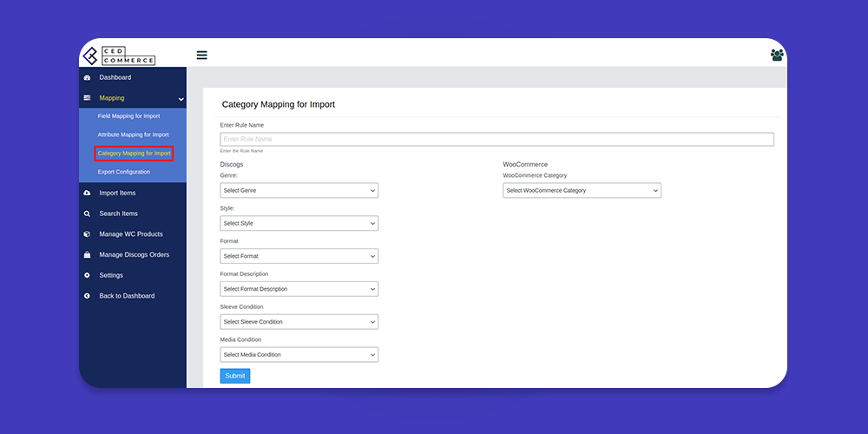Open the users icon at top right
Image resolution: width=868 pixels, height=434 pixels.
point(777,55)
